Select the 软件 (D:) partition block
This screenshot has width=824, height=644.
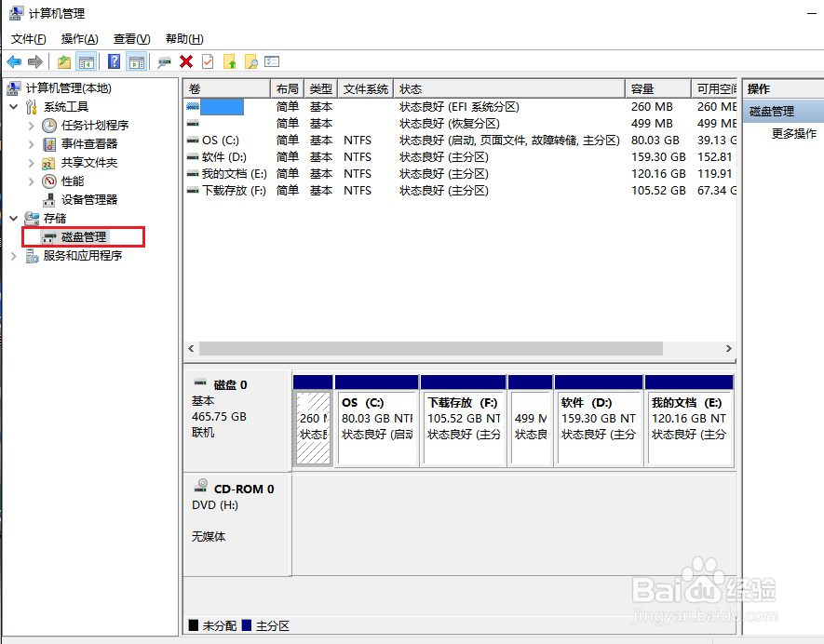click(599, 421)
